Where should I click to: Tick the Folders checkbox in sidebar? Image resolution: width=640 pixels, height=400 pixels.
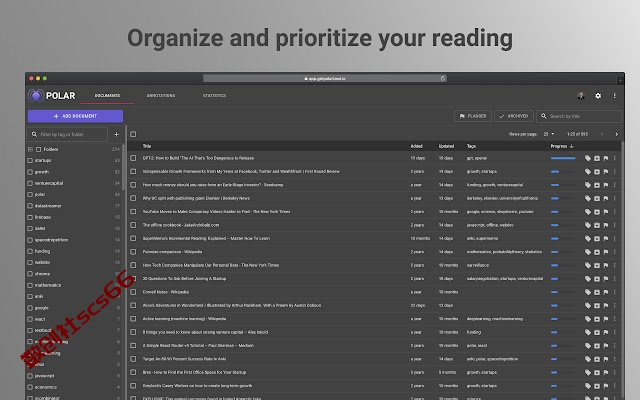[38, 149]
